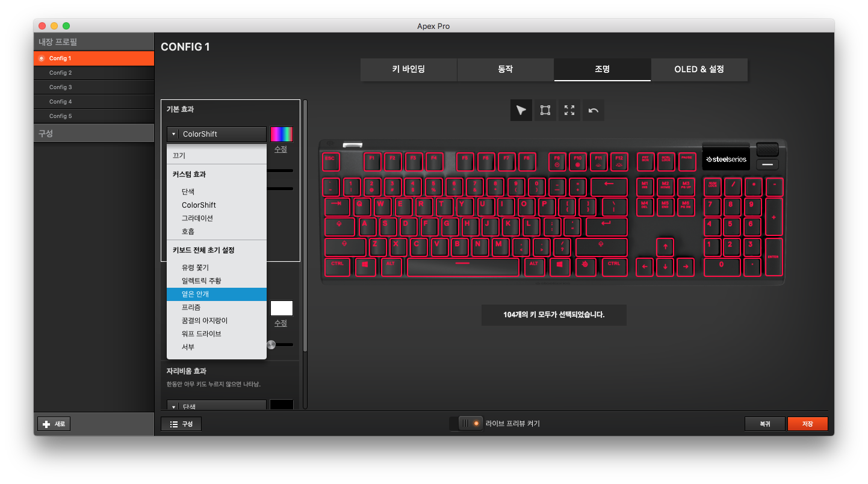Open the idle effect dropdown
The image size is (868, 484).
click(217, 406)
